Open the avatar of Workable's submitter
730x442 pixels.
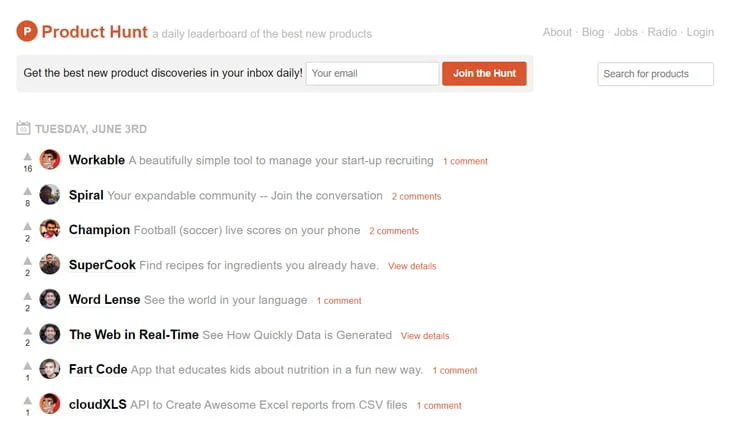tap(50, 160)
